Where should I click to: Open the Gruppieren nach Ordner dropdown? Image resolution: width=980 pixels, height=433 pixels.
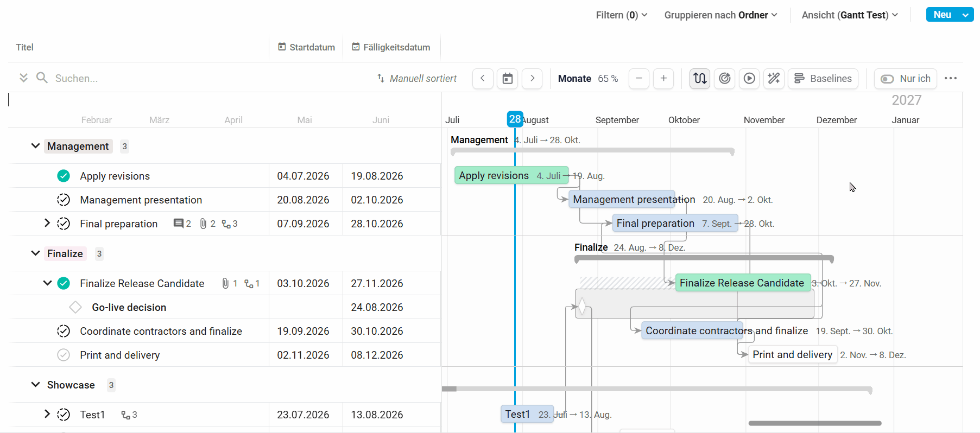721,15
